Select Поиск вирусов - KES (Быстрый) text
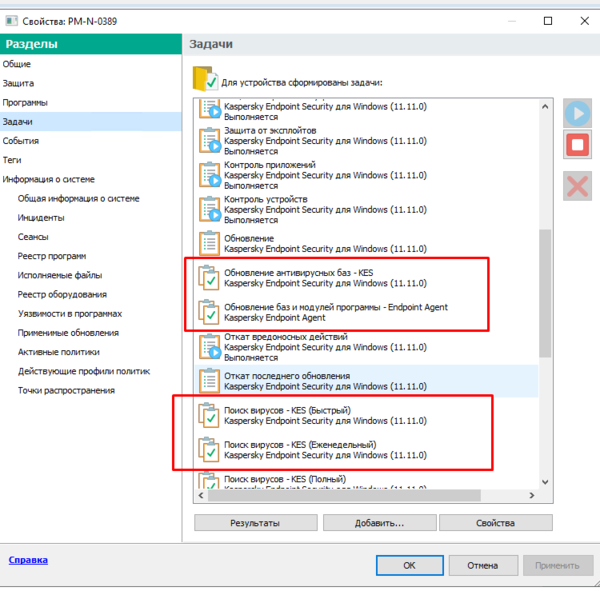This screenshot has height=591, width=600. pos(287,410)
